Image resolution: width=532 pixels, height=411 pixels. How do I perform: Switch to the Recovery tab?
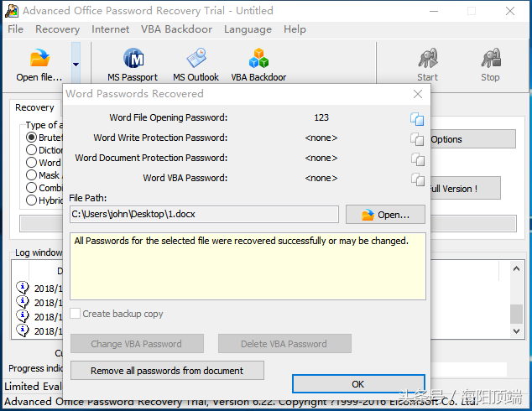[x=34, y=108]
